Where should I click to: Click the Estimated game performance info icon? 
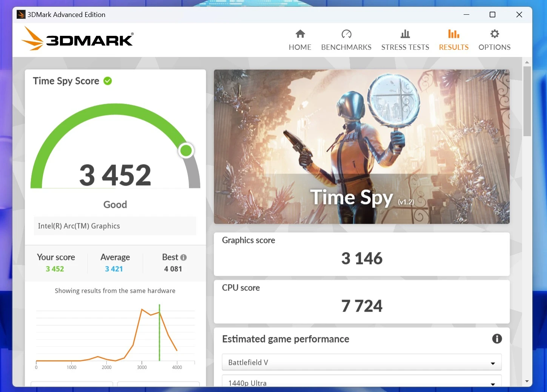497,339
